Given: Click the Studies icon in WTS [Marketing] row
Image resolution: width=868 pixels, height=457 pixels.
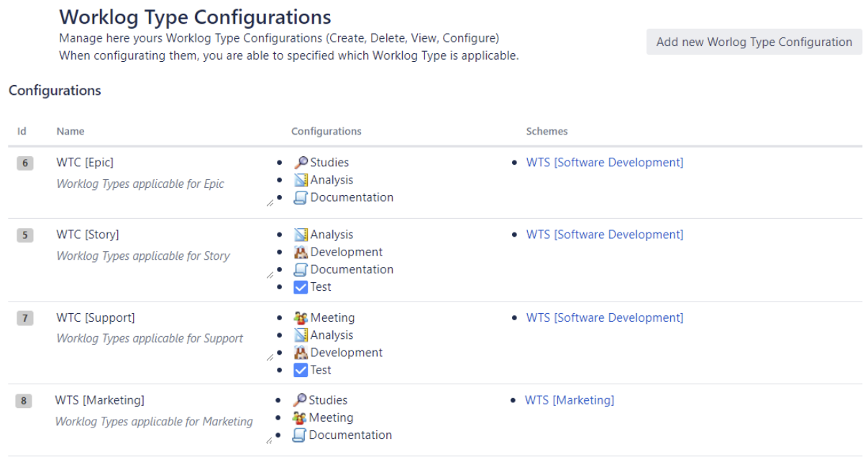Looking at the screenshot, I should click(x=301, y=400).
